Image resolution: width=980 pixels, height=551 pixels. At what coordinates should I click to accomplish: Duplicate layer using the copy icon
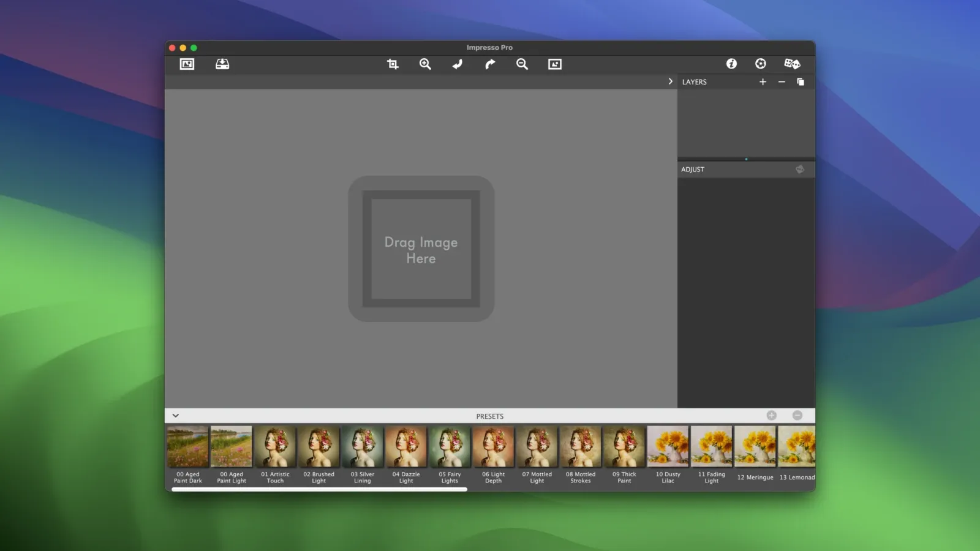(x=801, y=82)
